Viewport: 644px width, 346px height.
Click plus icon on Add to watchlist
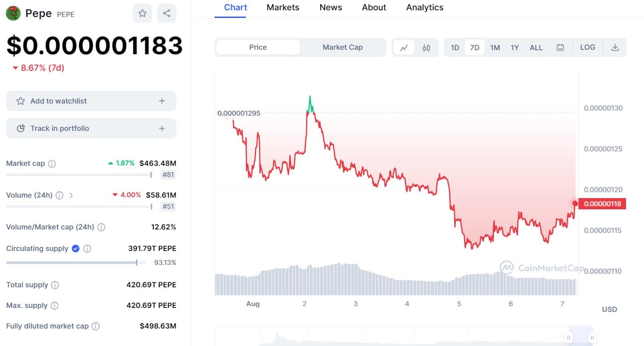pos(162,101)
